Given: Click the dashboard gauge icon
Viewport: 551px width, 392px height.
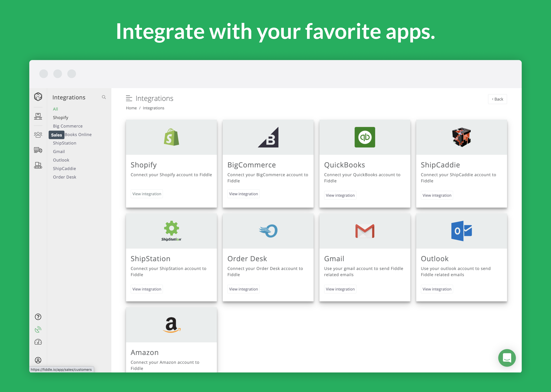Looking at the screenshot, I should [x=38, y=342].
